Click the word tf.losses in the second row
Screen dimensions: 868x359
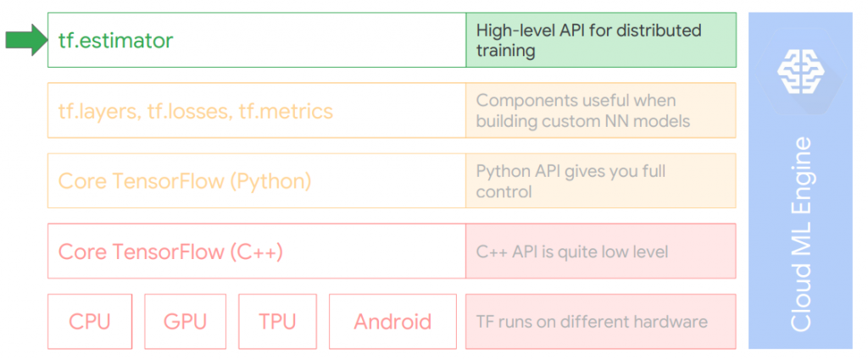tap(188, 111)
